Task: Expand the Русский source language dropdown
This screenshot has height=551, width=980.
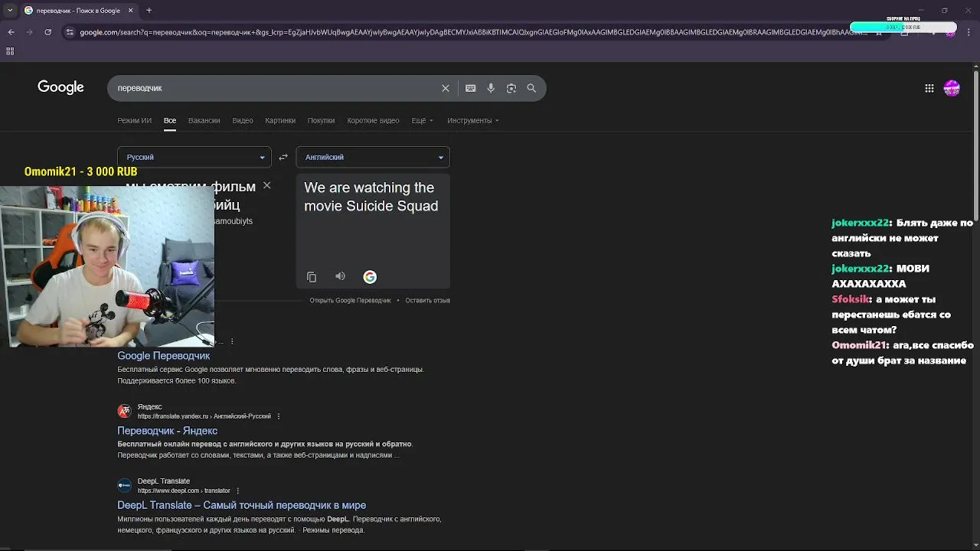Action: tap(194, 157)
